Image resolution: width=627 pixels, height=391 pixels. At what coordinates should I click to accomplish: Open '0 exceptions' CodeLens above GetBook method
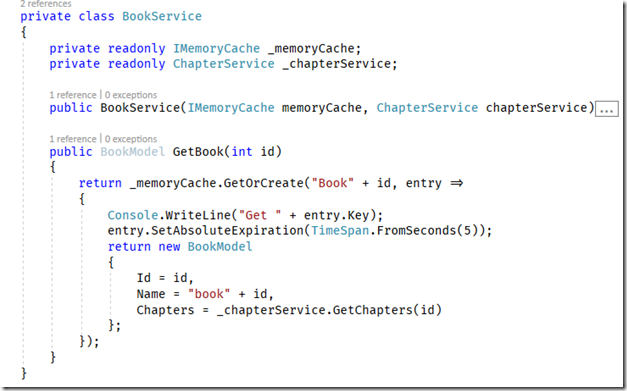point(131,139)
